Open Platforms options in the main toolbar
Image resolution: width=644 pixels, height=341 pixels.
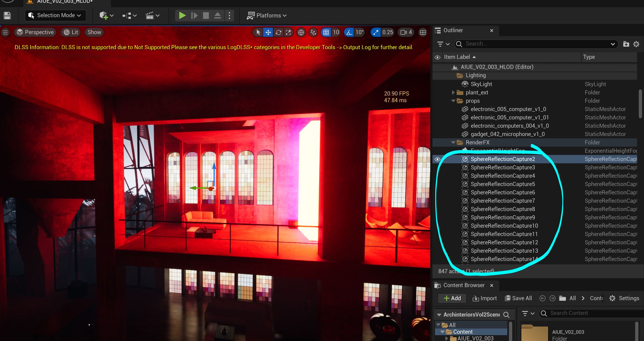pos(267,15)
